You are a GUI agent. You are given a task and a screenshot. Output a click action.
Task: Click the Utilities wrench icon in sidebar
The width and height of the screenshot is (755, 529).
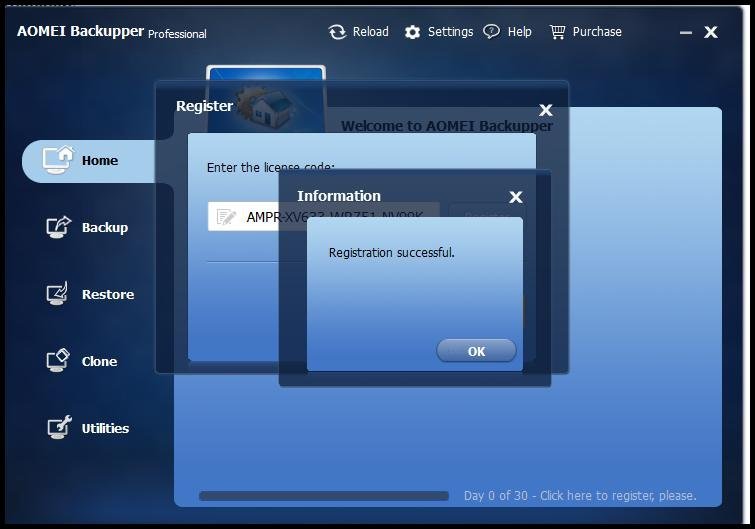point(59,427)
